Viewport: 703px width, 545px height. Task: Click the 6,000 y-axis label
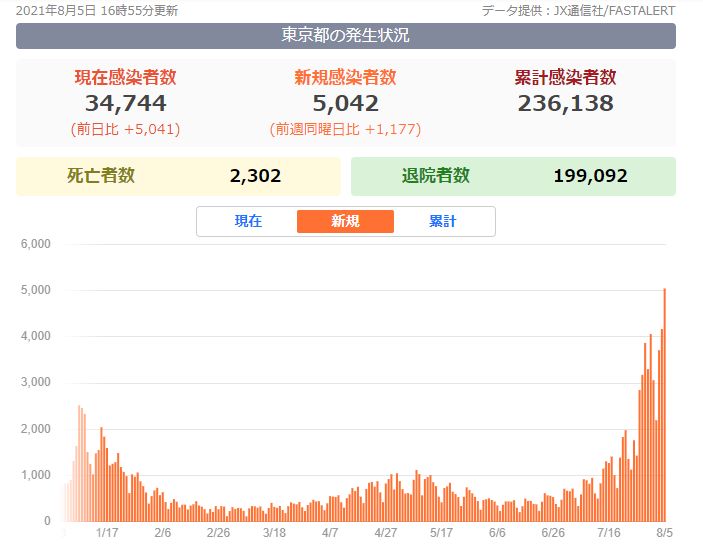[35, 244]
